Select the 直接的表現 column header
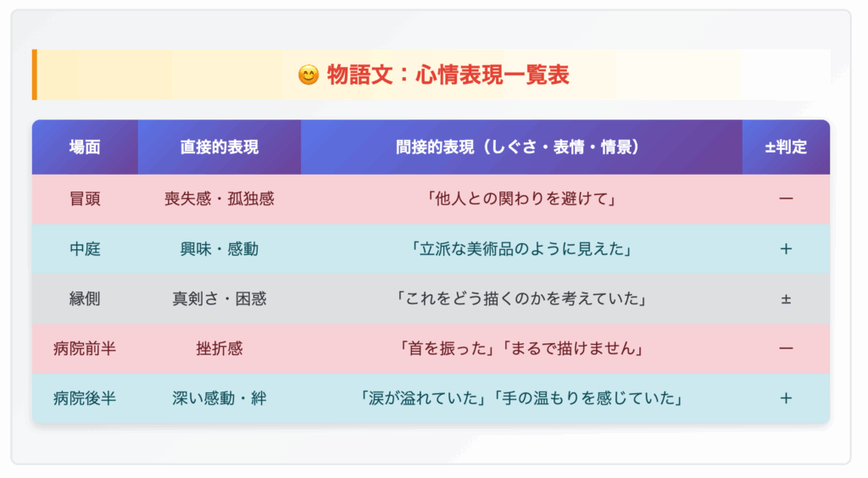The height and width of the screenshot is (478, 868). pos(220,147)
